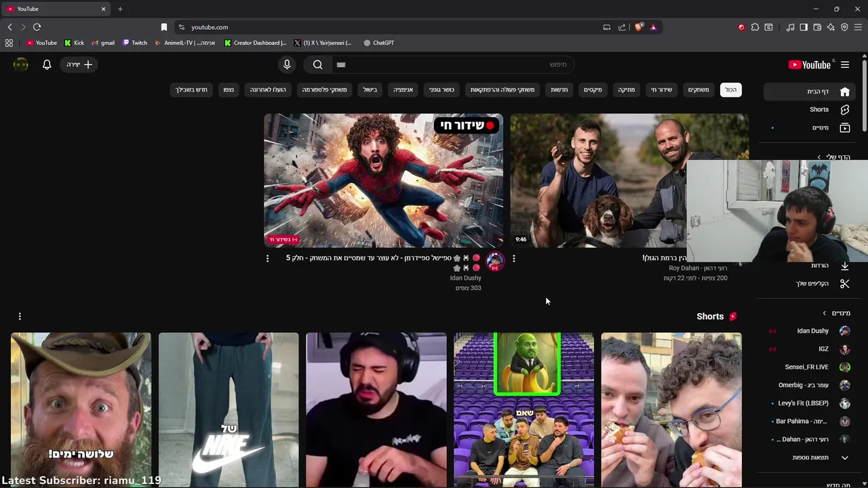Screen dimensions: 868x488
Task: Open the subscriptions sidebar icon
Action: (845, 127)
